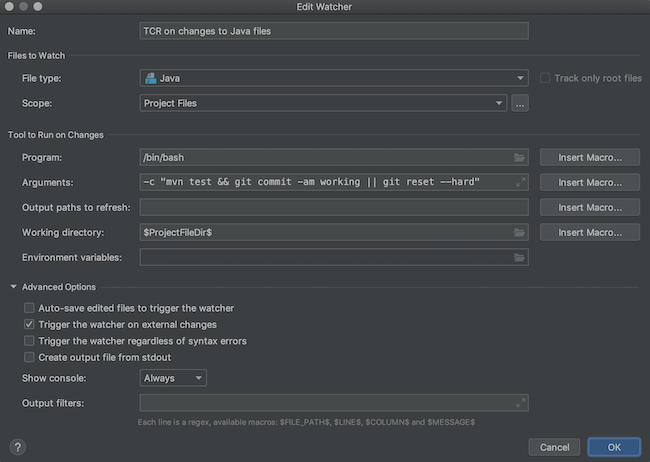The height and width of the screenshot is (462, 650).
Task: Click the expand icon in Arguments field
Action: (x=521, y=182)
